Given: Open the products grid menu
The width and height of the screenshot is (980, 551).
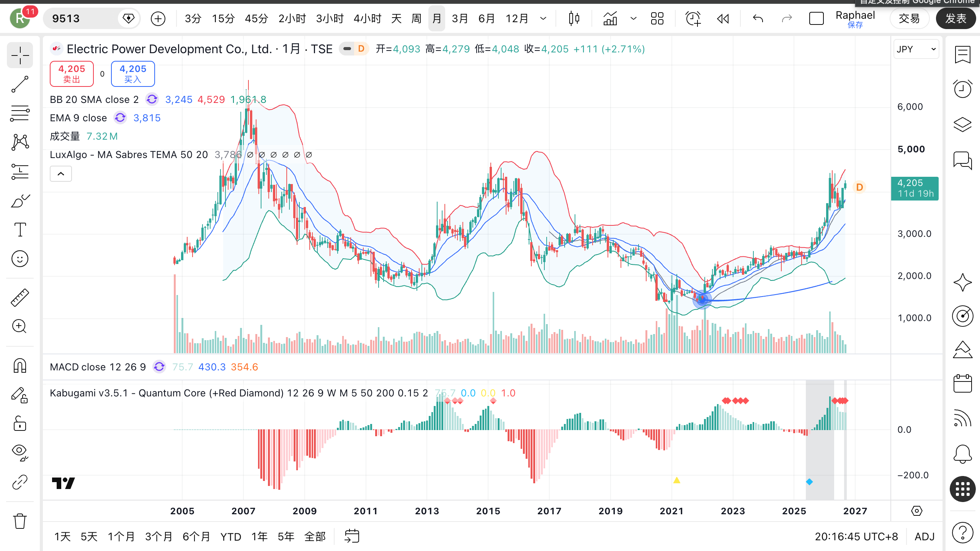Looking at the screenshot, I should (962, 489).
